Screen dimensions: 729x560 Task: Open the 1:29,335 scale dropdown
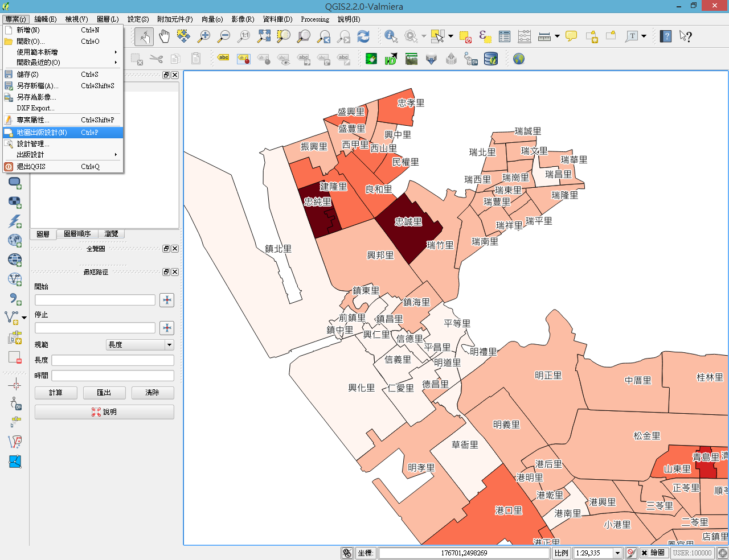[x=617, y=553]
